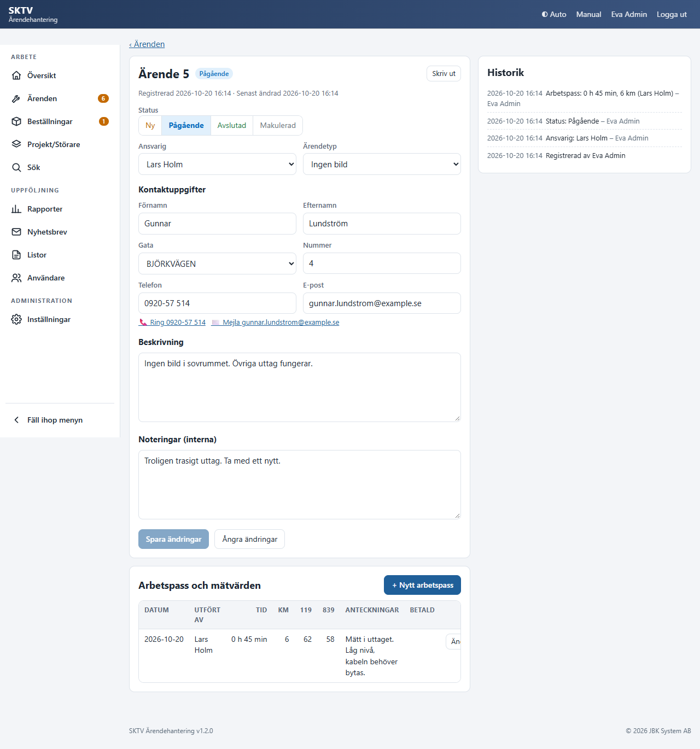Click the SKTV Ärendehantering logo
Image resolution: width=700 pixels, height=749 pixels.
[33, 14]
